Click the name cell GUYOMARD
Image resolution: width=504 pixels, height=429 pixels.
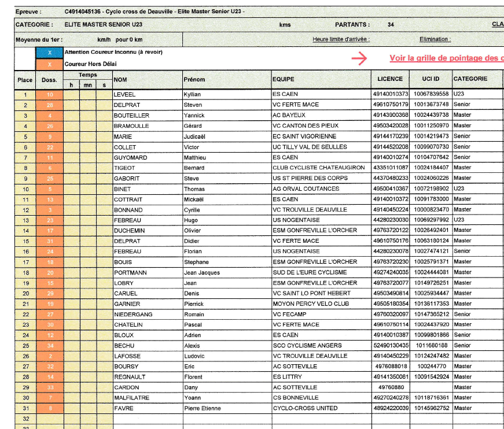148,158
